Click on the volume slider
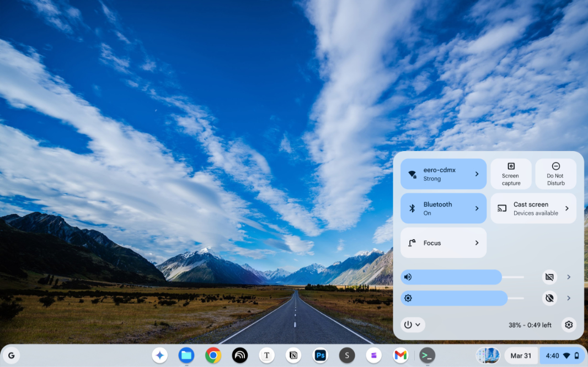Screen dimensions: 588x367 point(462,277)
